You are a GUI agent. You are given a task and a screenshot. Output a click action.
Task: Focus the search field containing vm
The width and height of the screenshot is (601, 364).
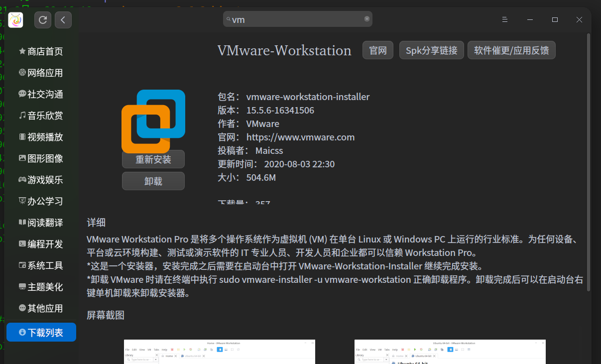tap(298, 19)
